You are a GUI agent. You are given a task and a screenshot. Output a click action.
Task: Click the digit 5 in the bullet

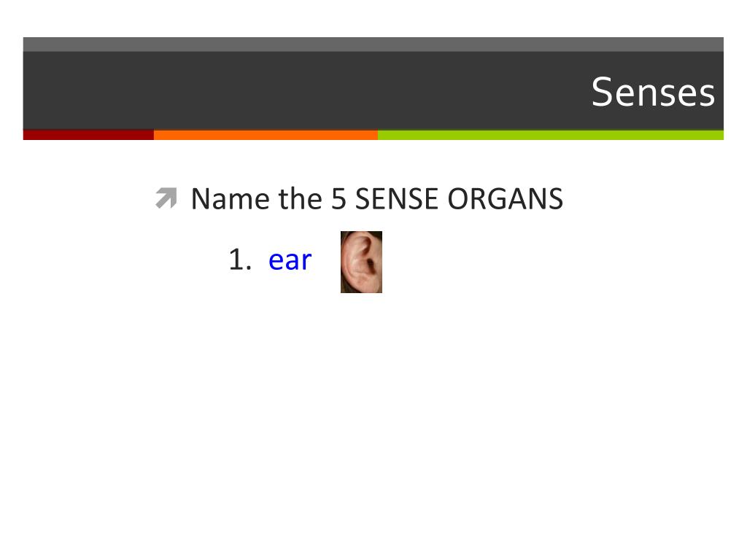coord(338,198)
